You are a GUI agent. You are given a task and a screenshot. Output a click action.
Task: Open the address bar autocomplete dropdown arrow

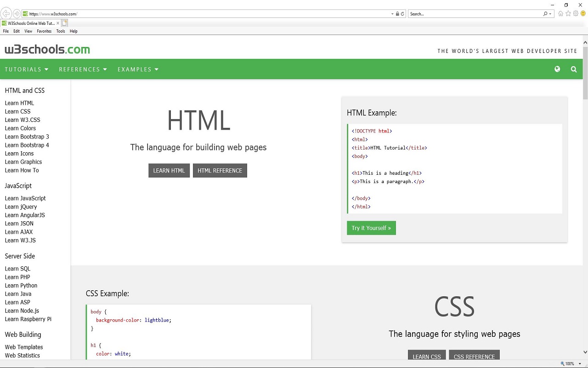(392, 14)
